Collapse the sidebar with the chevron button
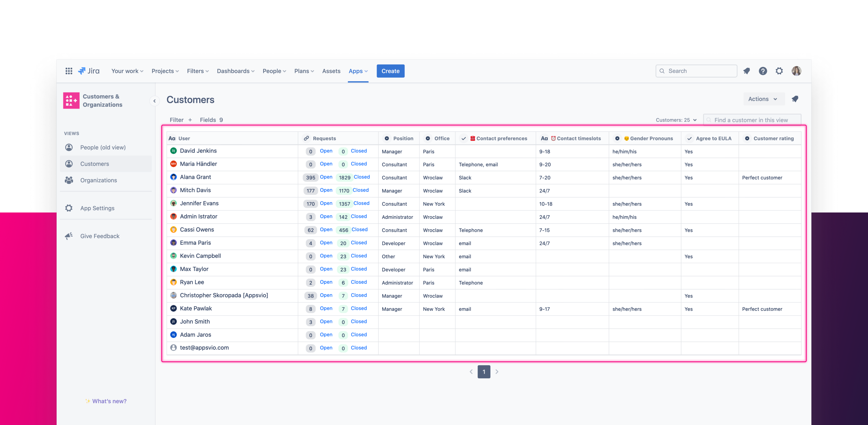Screen dimensions: 868x425 point(154,101)
